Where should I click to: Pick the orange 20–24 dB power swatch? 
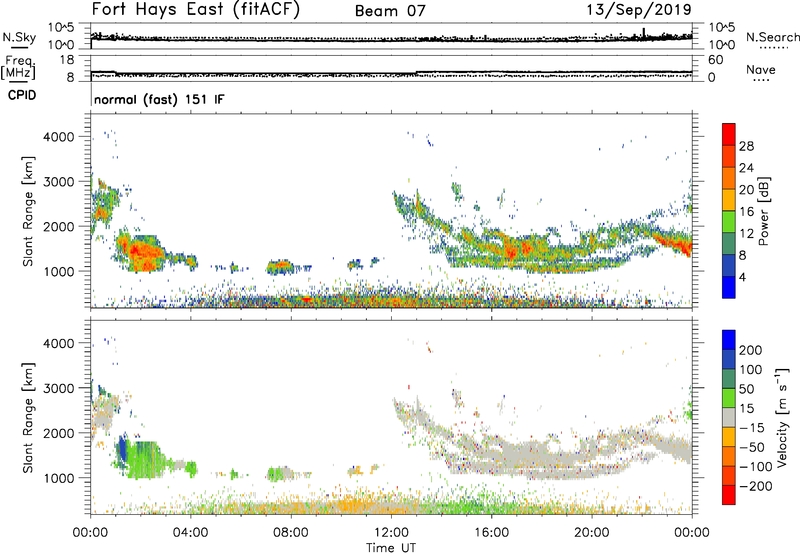tap(729, 178)
